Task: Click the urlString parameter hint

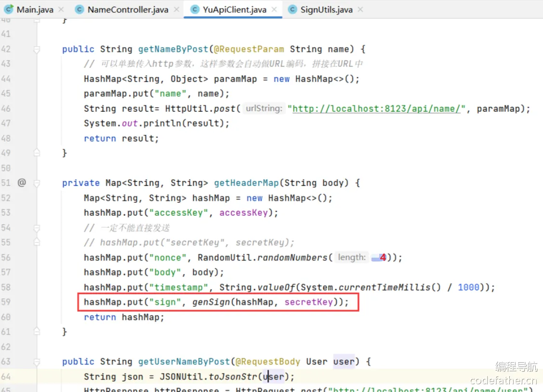Action: [264, 109]
